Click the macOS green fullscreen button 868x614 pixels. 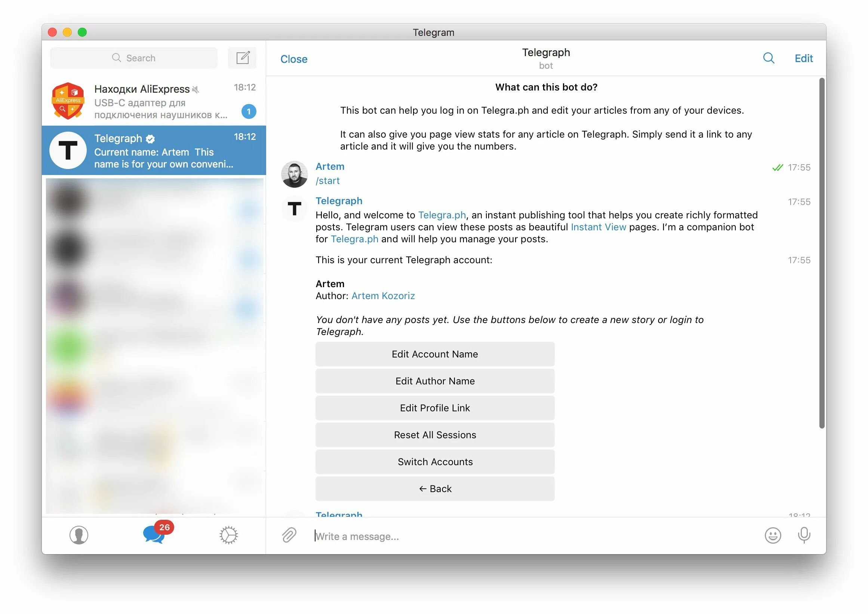(x=82, y=32)
